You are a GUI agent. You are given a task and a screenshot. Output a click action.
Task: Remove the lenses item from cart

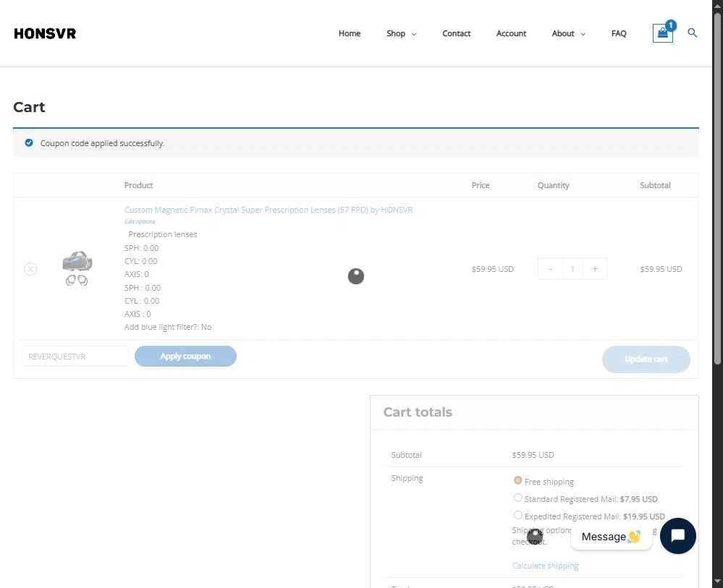(x=30, y=268)
